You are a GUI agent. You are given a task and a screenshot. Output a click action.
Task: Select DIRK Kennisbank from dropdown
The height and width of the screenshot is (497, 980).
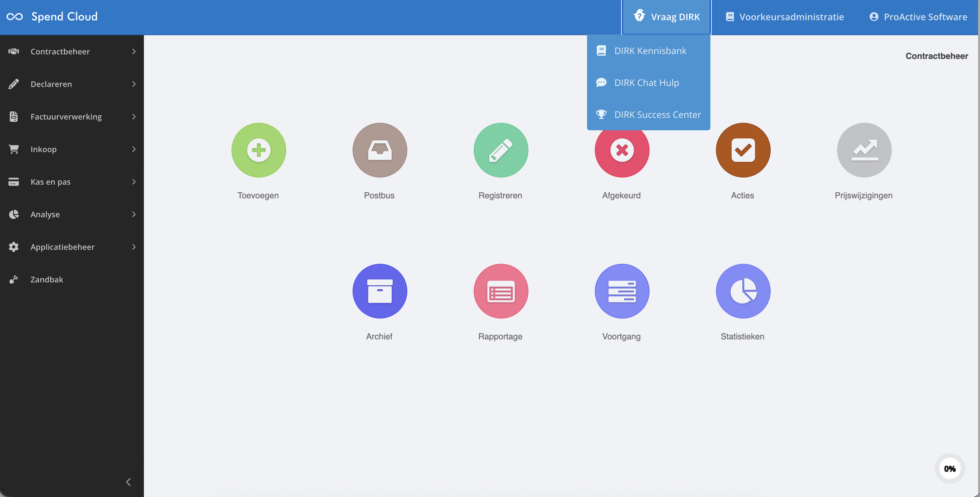(x=650, y=50)
